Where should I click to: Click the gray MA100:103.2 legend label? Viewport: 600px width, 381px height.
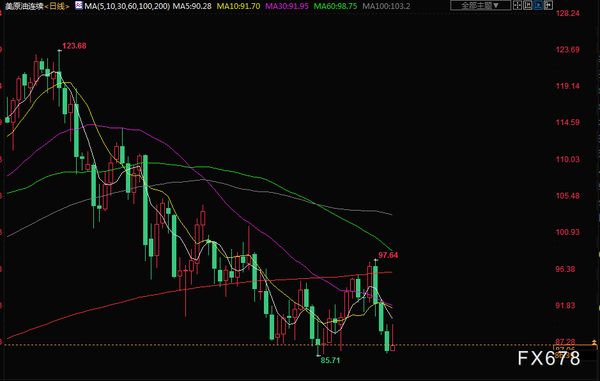pos(386,6)
